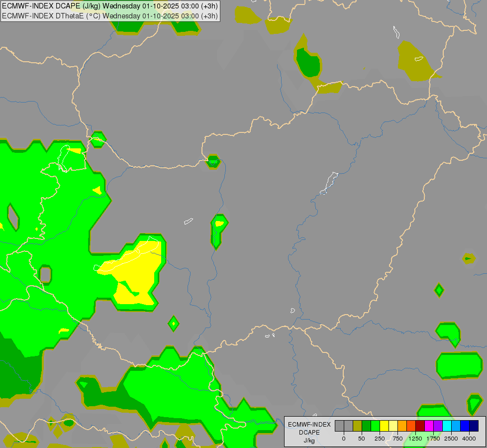Click the legend value 1750
The image size is (487, 448).
(433, 439)
